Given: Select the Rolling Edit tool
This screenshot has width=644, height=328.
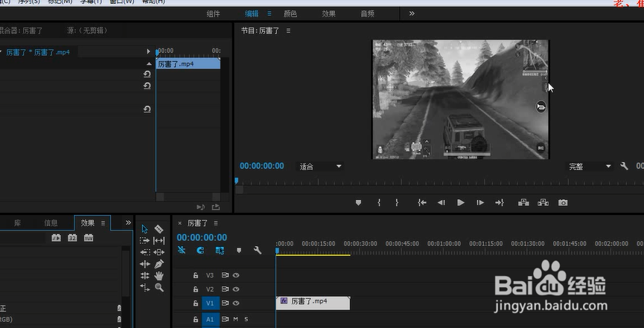Looking at the screenshot, I should coord(144,275).
